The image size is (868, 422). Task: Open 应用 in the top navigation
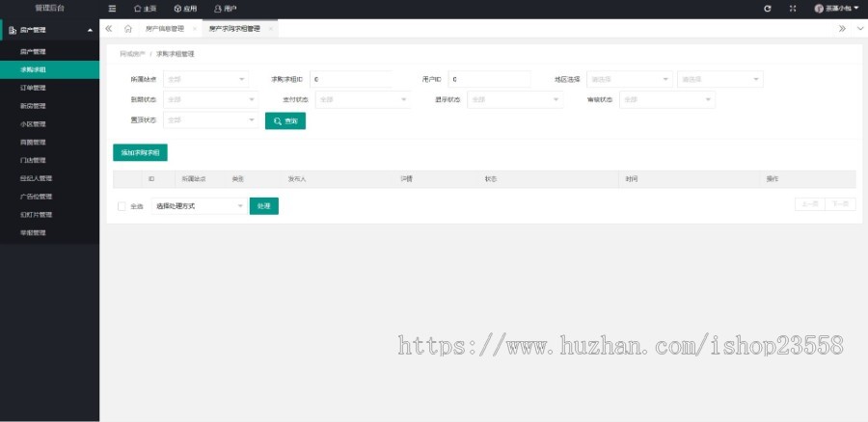tap(185, 9)
